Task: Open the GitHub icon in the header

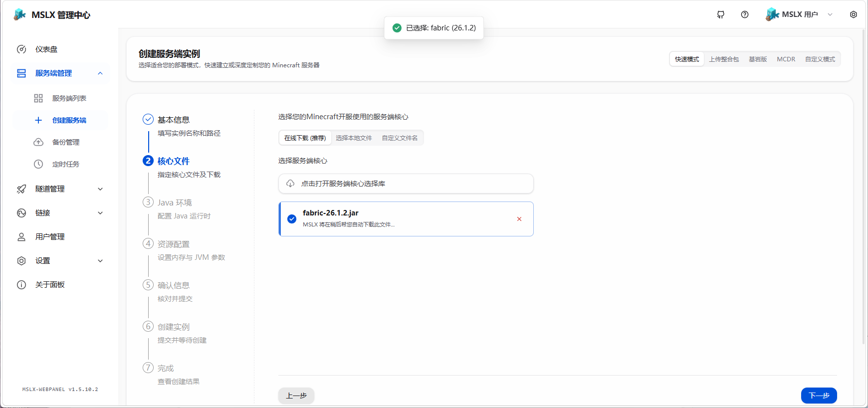Action: 721,14
